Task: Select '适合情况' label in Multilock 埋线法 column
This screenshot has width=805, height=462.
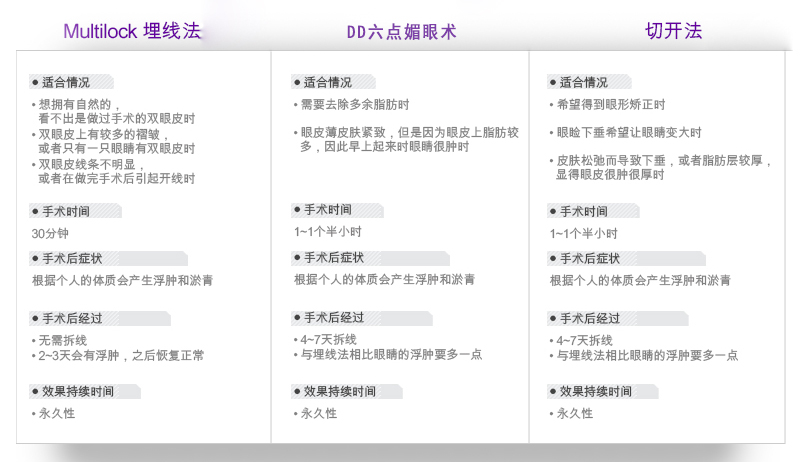Action: pyautogui.click(x=66, y=82)
